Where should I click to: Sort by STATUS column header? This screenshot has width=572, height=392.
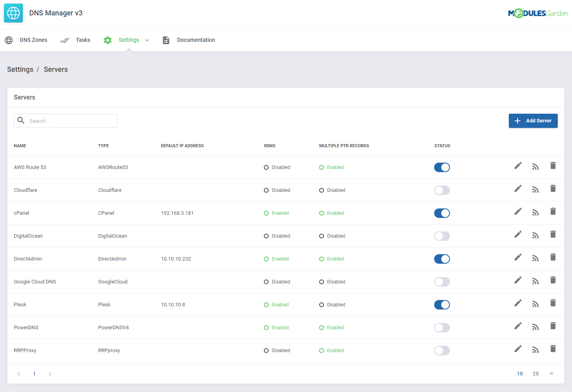[x=442, y=146]
